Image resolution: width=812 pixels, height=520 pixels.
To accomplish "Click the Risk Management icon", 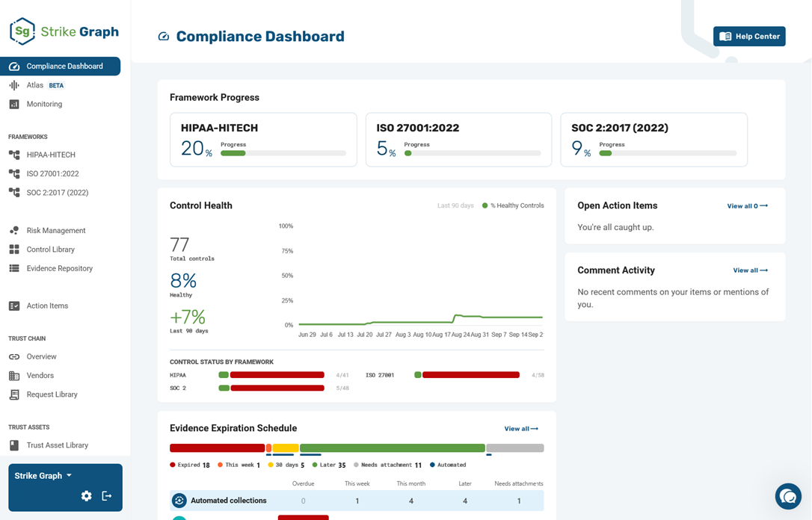I will [x=14, y=230].
